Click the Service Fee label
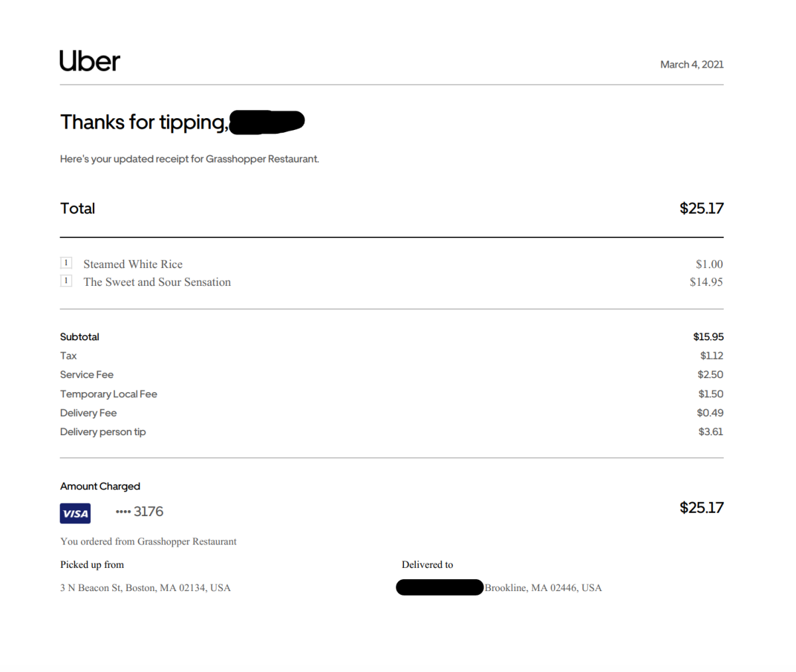This screenshot has height=672, width=796. coord(86,375)
